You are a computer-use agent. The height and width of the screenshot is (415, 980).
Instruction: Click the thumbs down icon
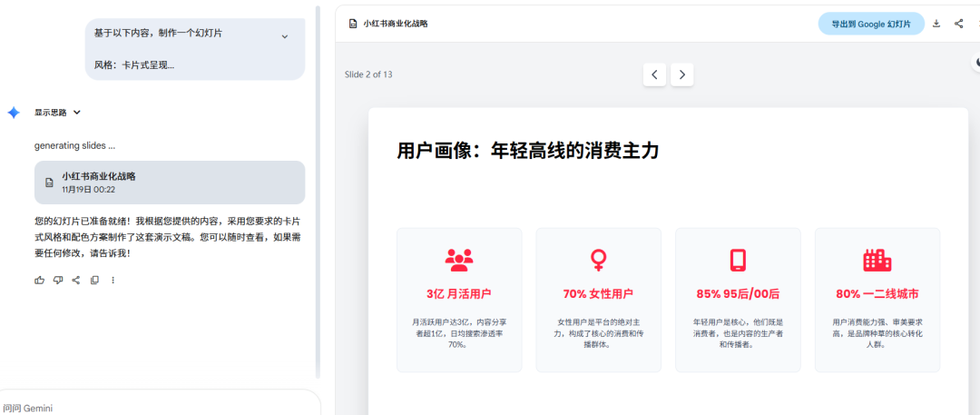(58, 280)
